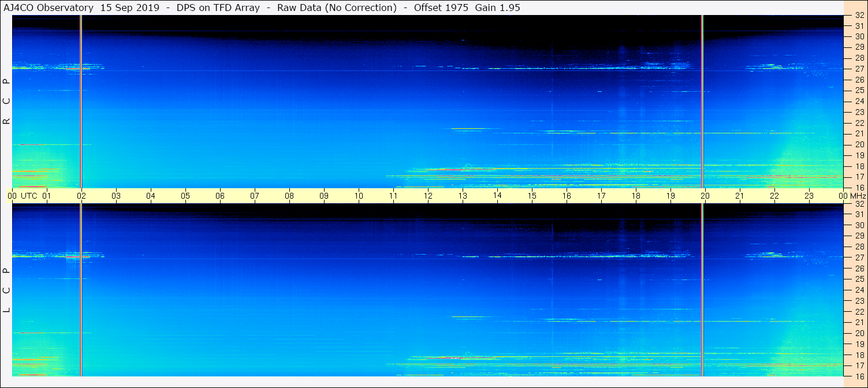Click red vertical line near 20 UTC in RCP
This screenshot has height=388, width=868.
702,102
